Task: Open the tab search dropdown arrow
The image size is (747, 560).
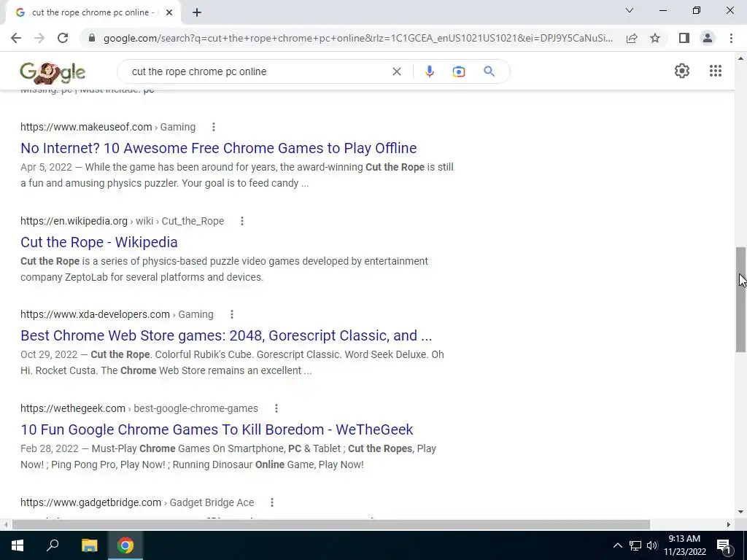Action: click(x=630, y=10)
